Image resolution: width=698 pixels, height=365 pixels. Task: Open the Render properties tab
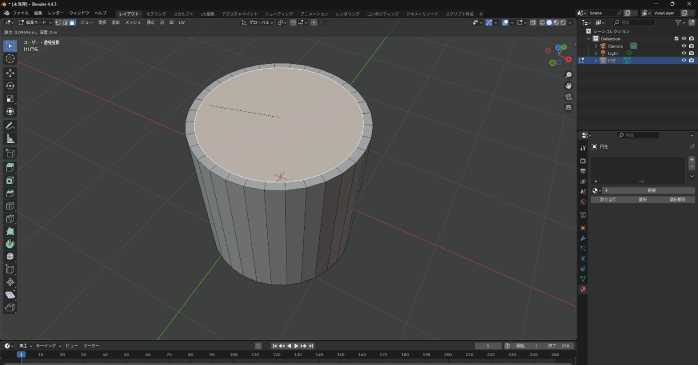[x=583, y=160]
